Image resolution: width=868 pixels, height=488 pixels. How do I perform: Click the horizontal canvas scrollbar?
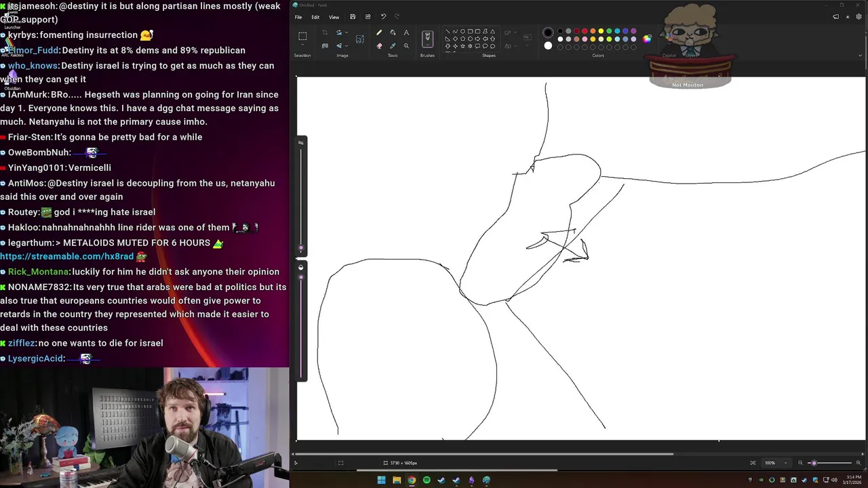coord(485,454)
